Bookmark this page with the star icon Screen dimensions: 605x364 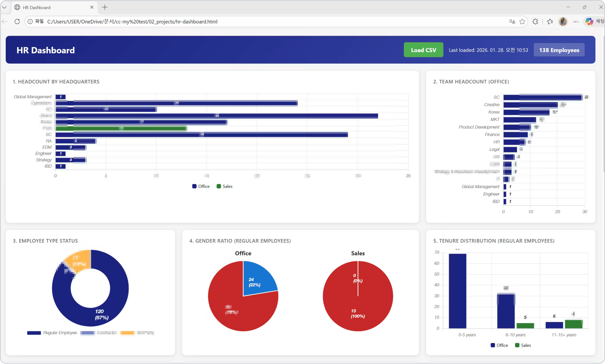[522, 22]
